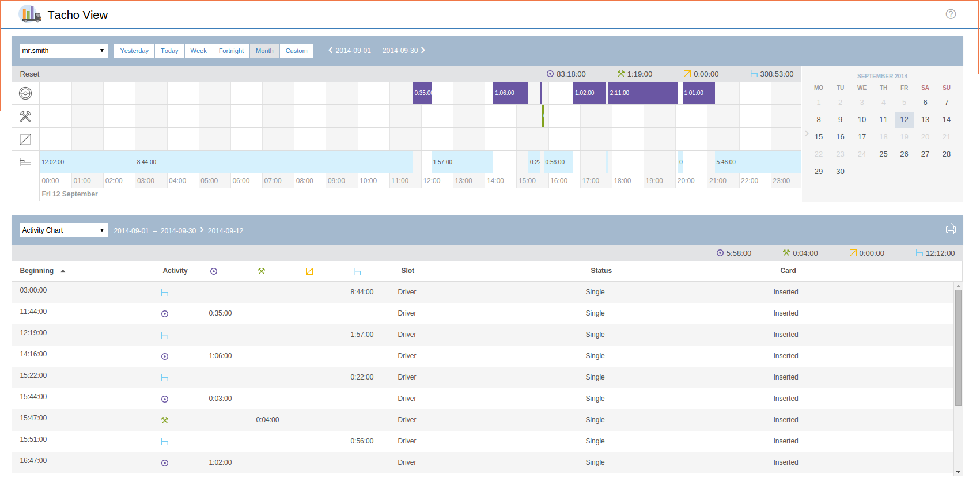The image size is (980, 478).
Task: Click the Reset link
Action: (29, 74)
